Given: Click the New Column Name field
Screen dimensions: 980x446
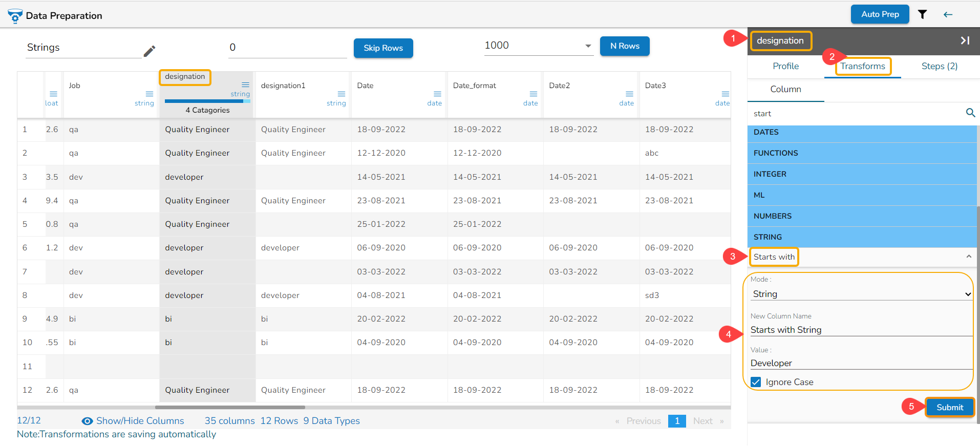Looking at the screenshot, I should 861,330.
